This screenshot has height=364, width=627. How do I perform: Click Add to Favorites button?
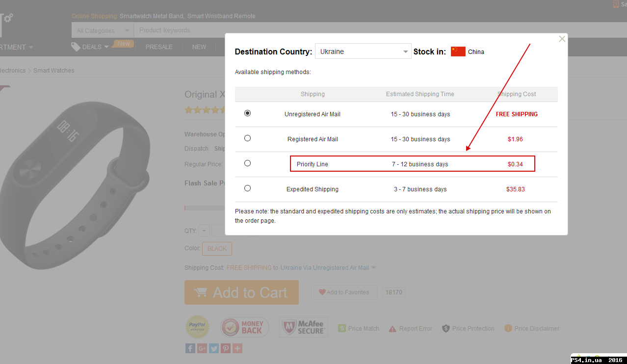343,292
